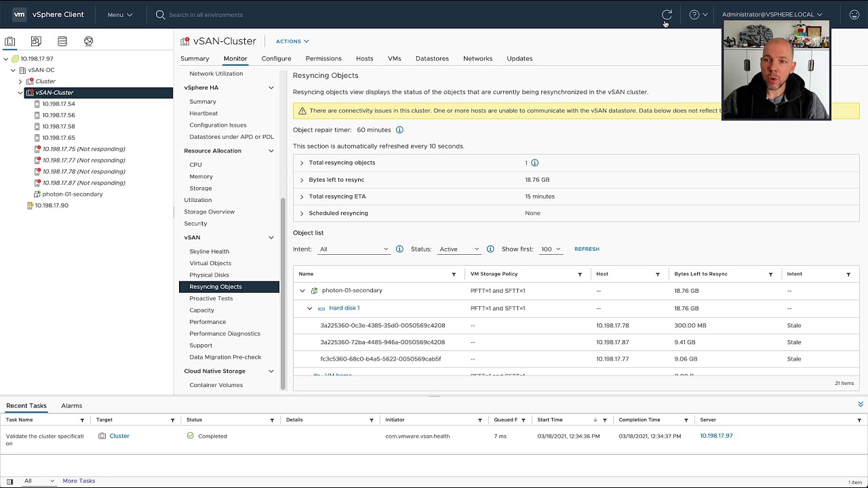868x488 pixels.
Task: Switch to the Alarms tab
Action: [x=71, y=405]
